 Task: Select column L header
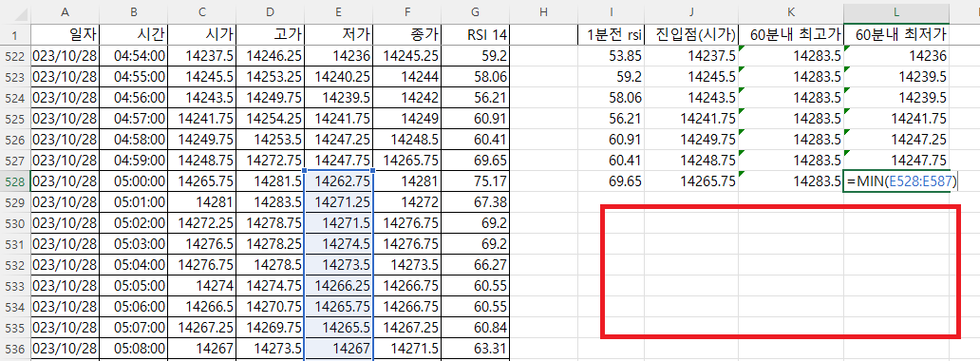coord(896,12)
